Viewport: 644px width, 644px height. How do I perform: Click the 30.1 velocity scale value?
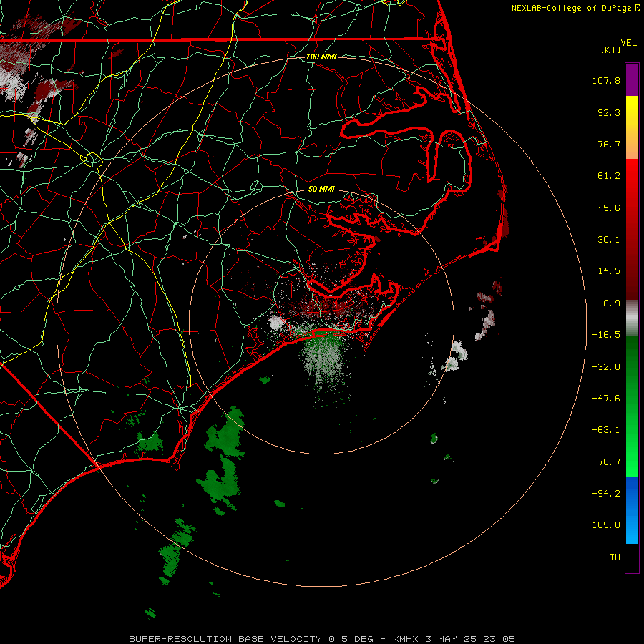point(609,240)
